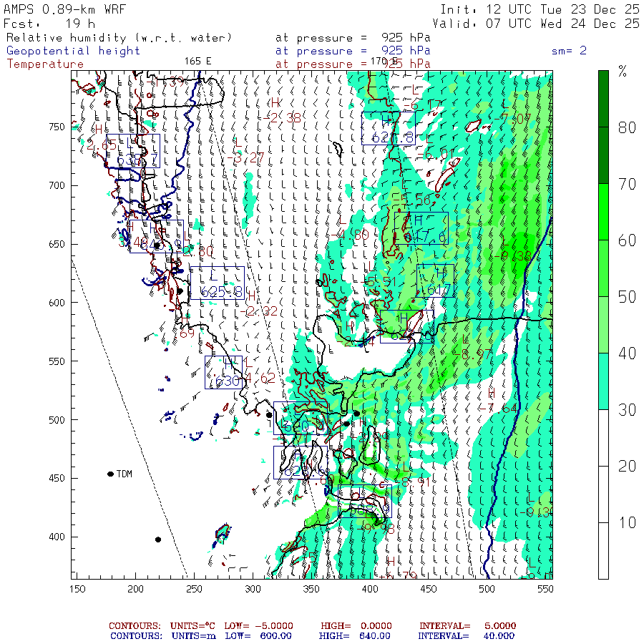Click the sm= 2 smoothing label
The image size is (644, 644).
(x=570, y=51)
